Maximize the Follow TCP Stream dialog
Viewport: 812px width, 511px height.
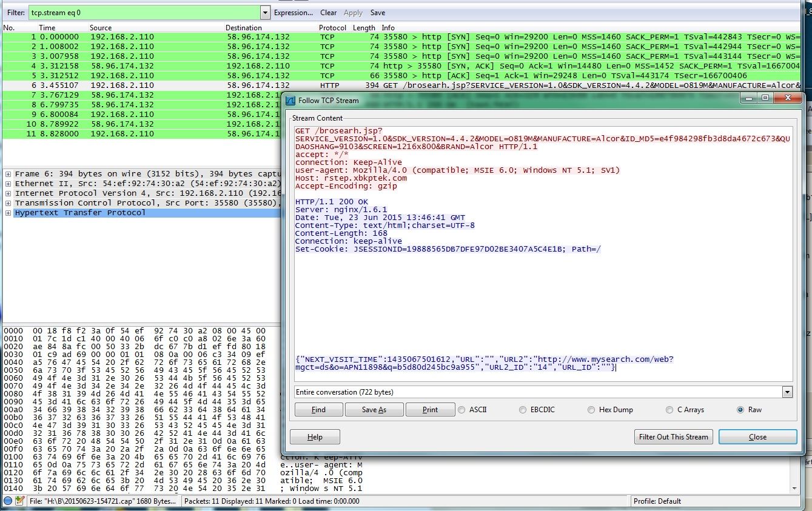click(766, 98)
